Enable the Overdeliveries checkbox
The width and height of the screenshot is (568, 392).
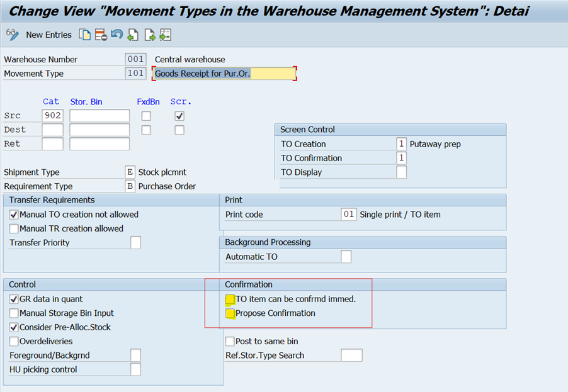click(14, 342)
